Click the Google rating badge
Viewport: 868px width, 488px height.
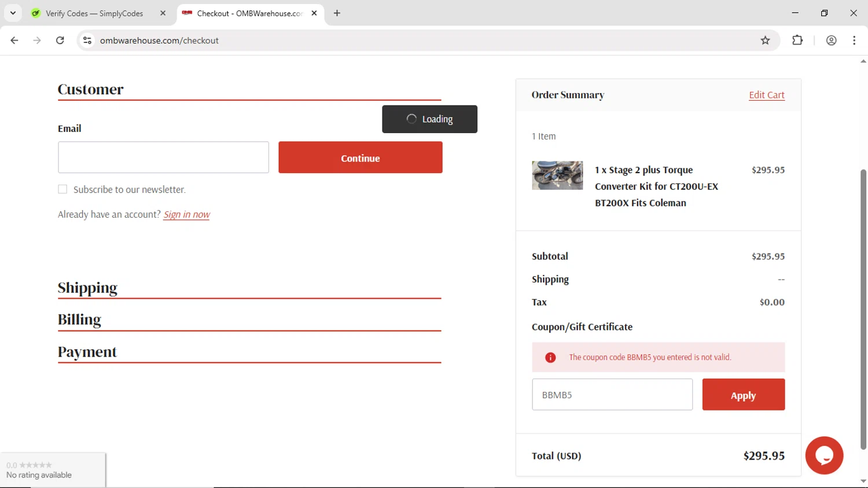click(x=53, y=469)
